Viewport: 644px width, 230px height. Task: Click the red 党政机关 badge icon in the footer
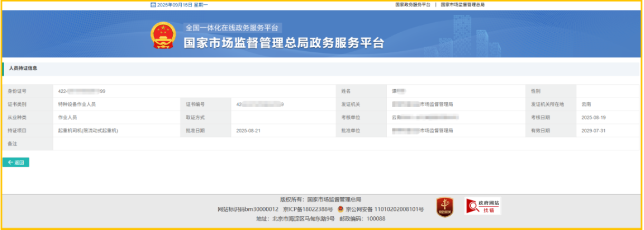(x=444, y=207)
